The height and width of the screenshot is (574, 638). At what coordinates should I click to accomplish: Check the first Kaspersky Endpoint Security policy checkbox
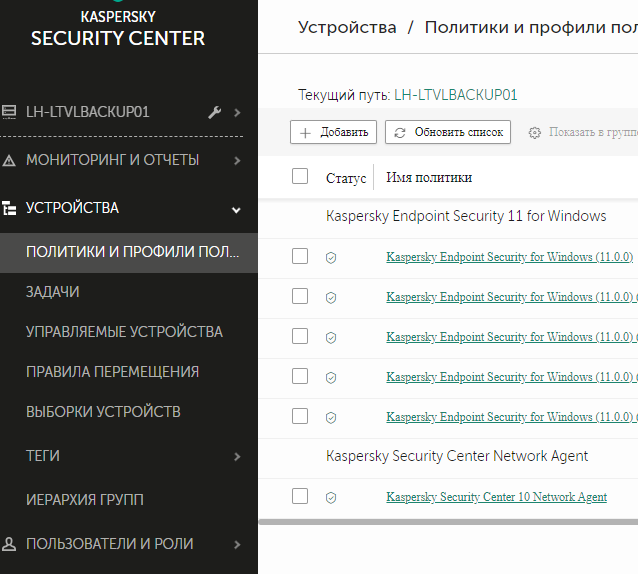click(x=300, y=256)
